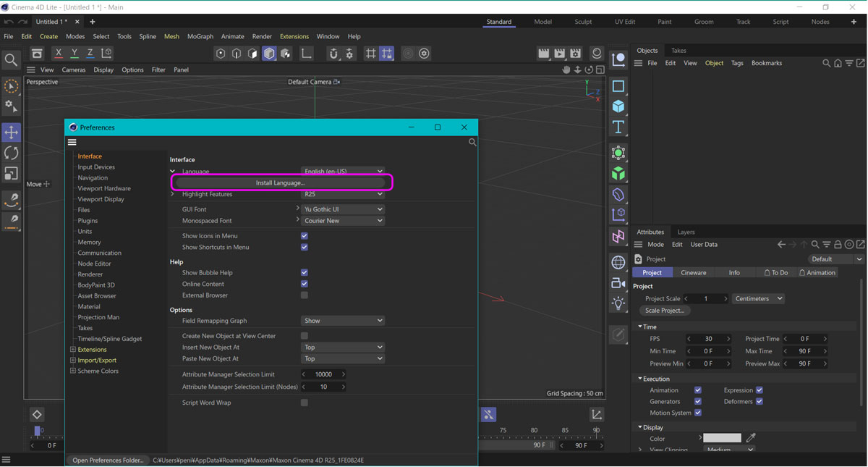Click the light bulb icon
The height and width of the screenshot is (467, 868).
coord(618,303)
